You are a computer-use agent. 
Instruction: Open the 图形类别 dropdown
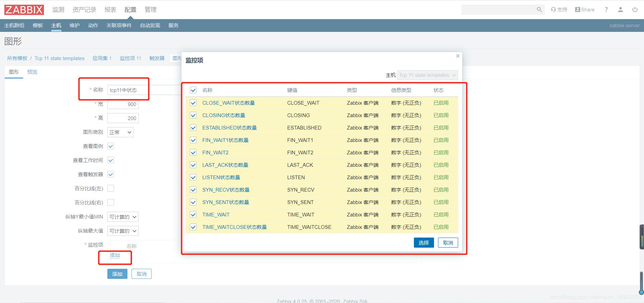click(x=120, y=132)
